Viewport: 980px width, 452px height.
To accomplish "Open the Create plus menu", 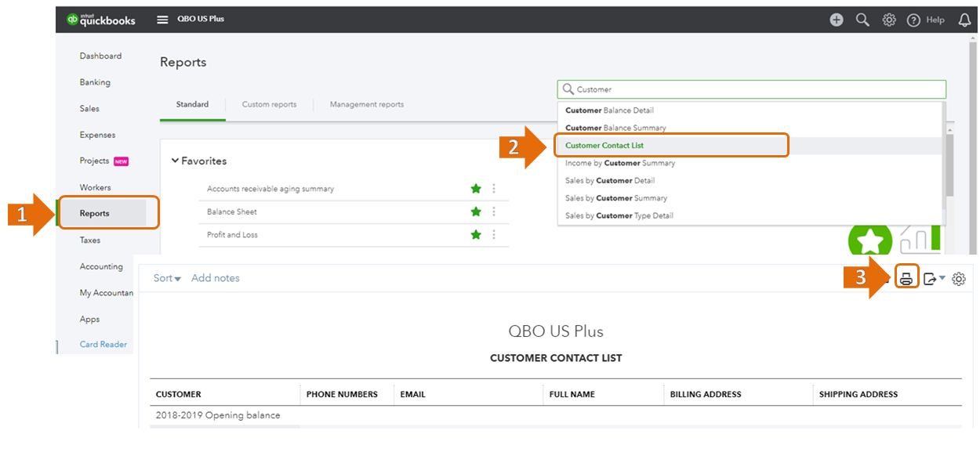I will click(x=837, y=20).
